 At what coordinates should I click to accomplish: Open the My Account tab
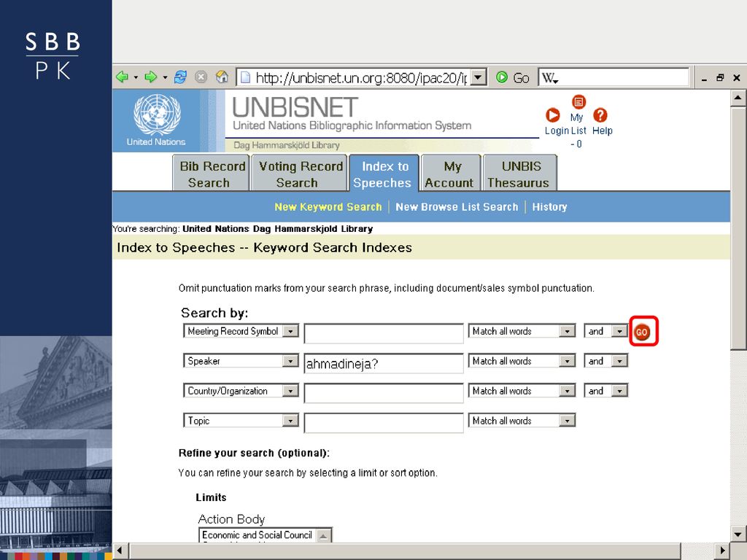pos(451,174)
